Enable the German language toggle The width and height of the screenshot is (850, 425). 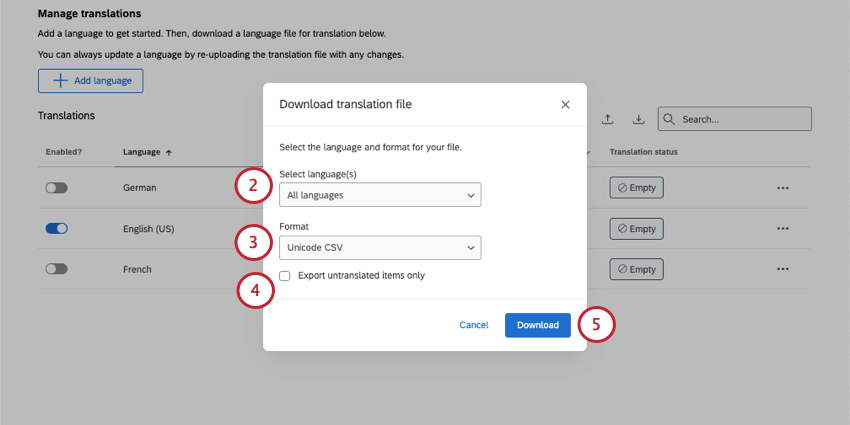(x=57, y=187)
